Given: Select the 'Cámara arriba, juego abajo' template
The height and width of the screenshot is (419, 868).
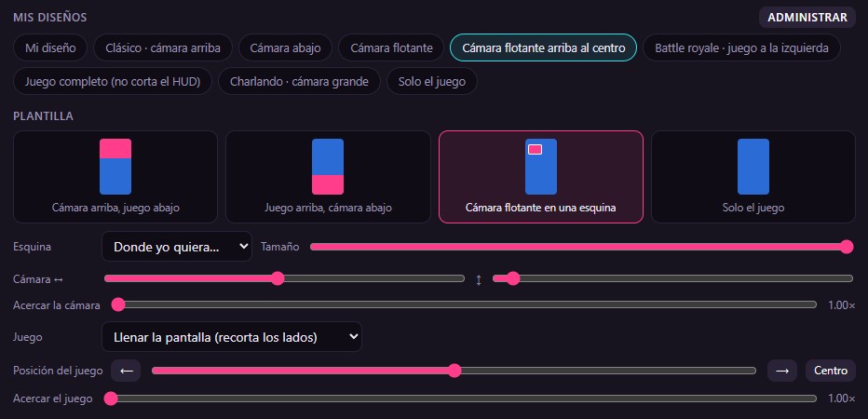Looking at the screenshot, I should [115, 177].
